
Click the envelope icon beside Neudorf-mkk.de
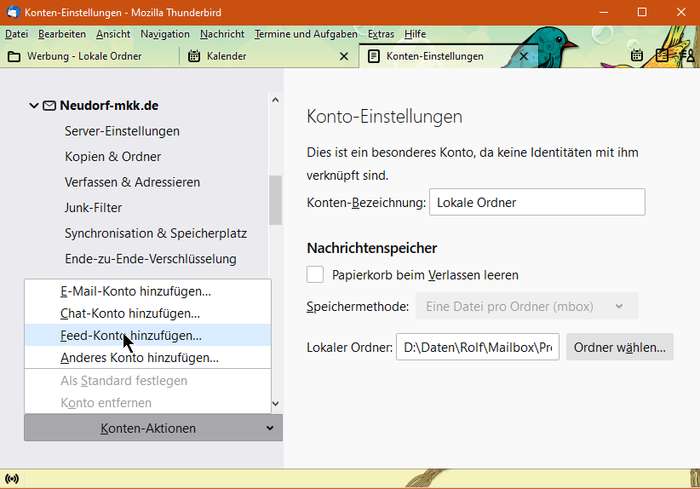pos(48,105)
